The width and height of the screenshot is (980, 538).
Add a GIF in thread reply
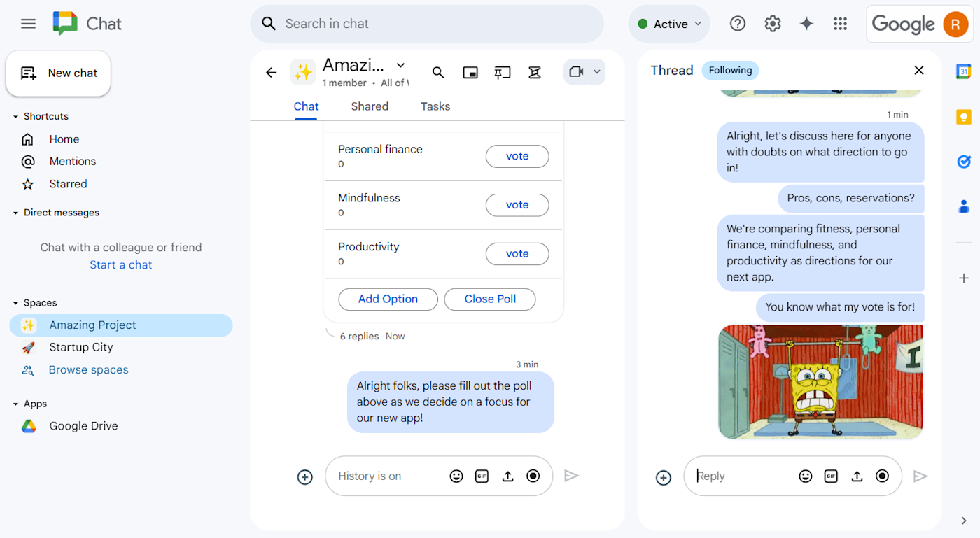click(831, 476)
